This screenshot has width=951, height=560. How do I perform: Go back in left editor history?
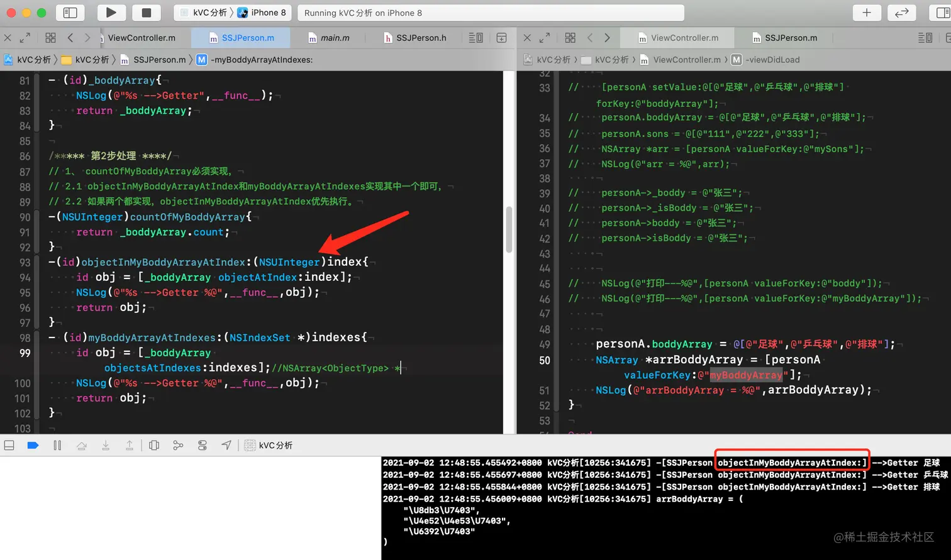(70, 38)
